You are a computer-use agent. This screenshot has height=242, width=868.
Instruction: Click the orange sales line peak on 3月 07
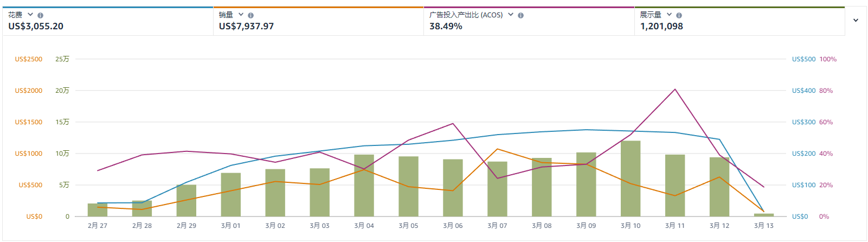coord(497,149)
